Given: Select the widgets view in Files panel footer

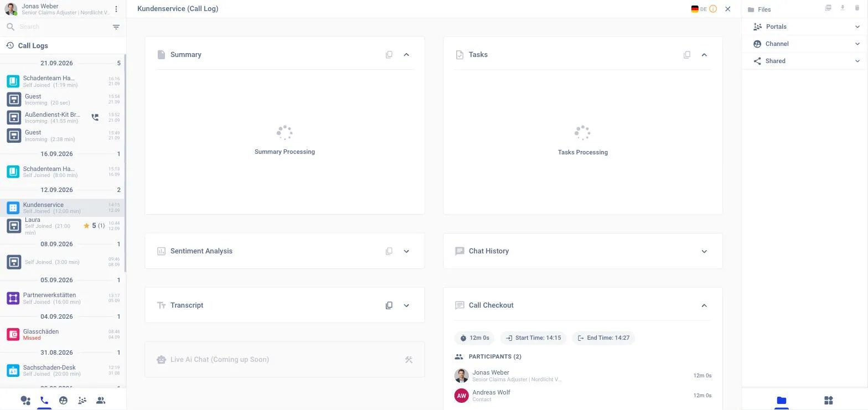Looking at the screenshot, I should 829,400.
